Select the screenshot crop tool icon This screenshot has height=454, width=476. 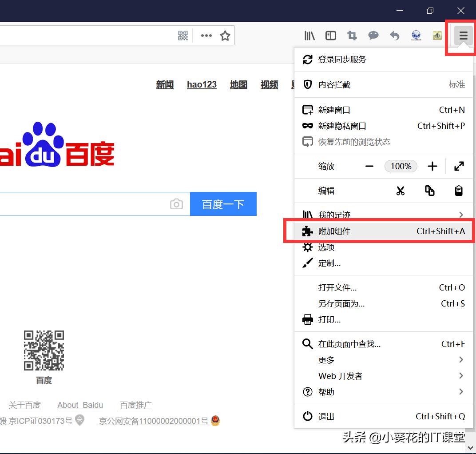[x=352, y=36]
